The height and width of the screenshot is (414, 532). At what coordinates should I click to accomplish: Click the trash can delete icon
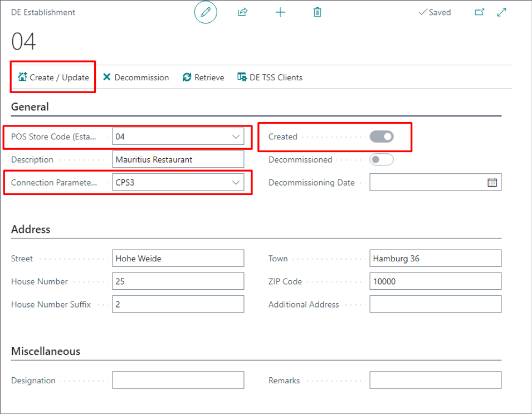(317, 13)
